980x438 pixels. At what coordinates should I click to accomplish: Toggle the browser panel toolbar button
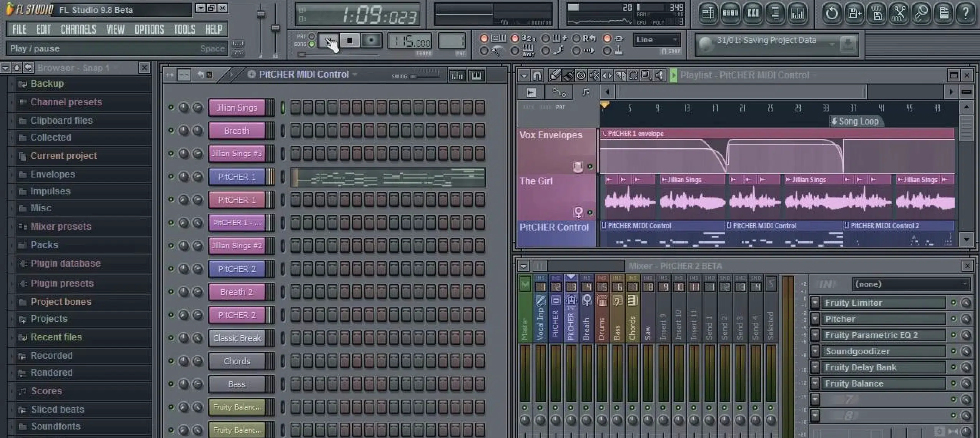pyautogui.click(x=775, y=14)
